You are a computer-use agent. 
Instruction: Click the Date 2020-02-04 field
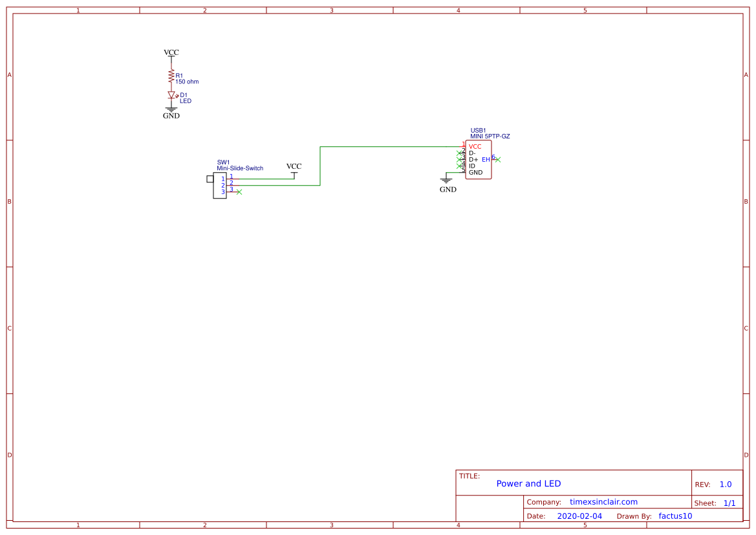[579, 516]
